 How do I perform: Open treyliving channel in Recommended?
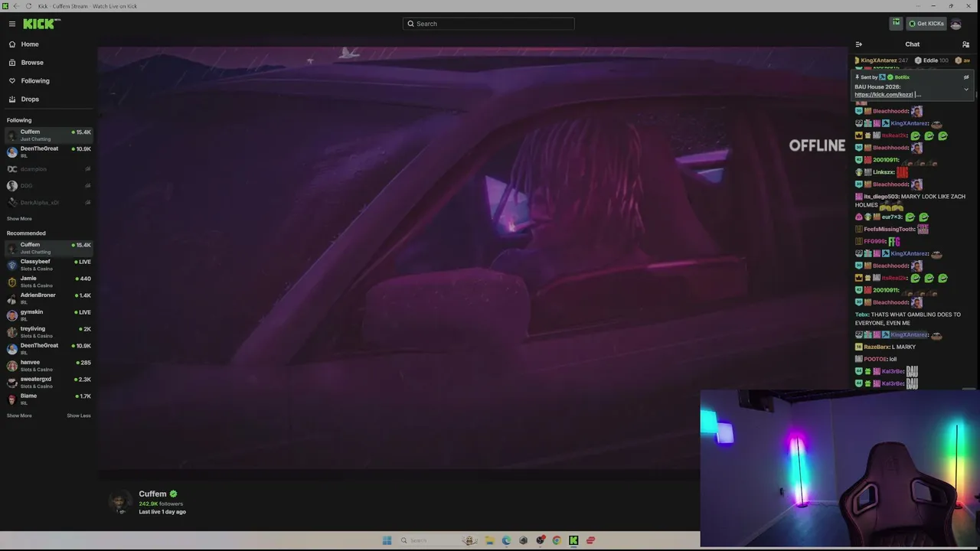[x=47, y=332]
